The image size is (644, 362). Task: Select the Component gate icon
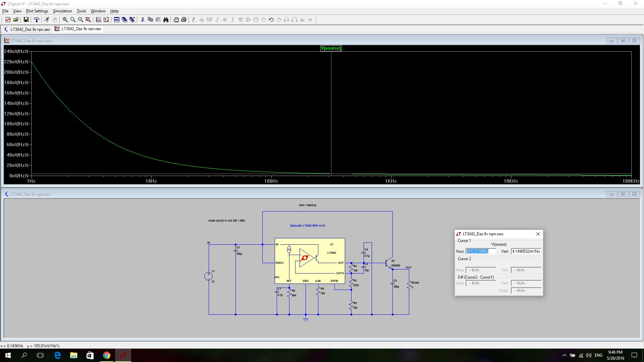click(248, 20)
